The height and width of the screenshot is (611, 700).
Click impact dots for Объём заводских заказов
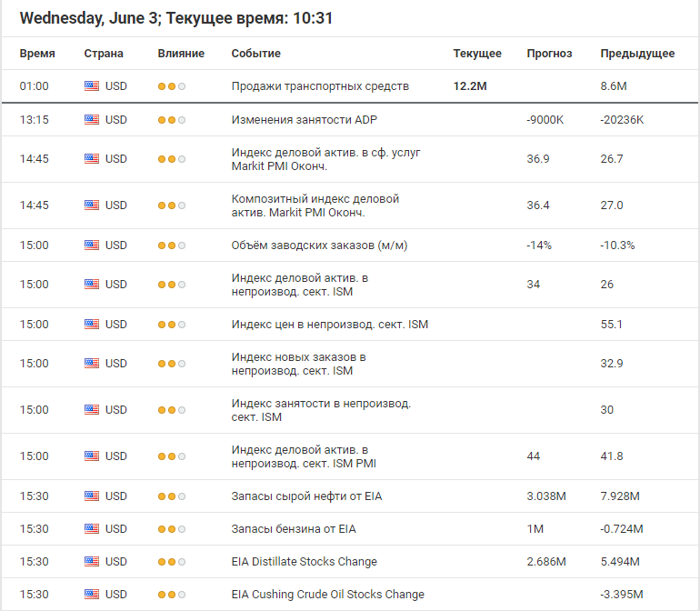pyautogui.click(x=172, y=245)
